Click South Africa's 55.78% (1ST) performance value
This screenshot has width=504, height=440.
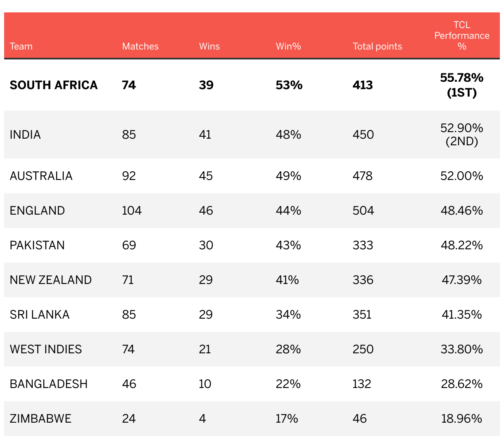pos(461,85)
